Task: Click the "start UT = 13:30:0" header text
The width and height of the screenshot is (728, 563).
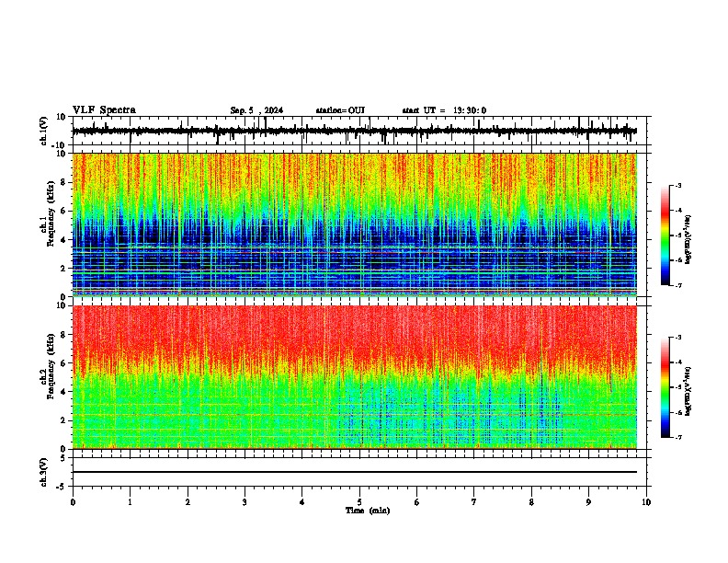Action: point(444,110)
